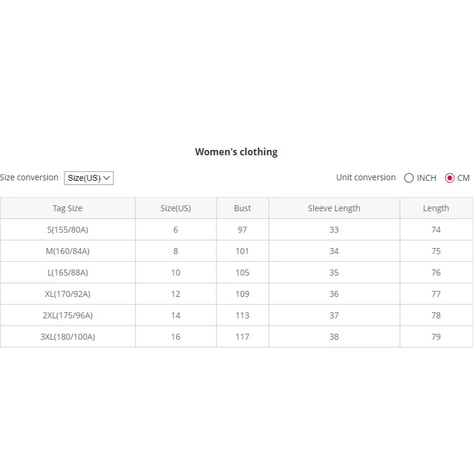Select the S(155/80A) tag size cell
The height and width of the screenshot is (476, 476).
67,230
